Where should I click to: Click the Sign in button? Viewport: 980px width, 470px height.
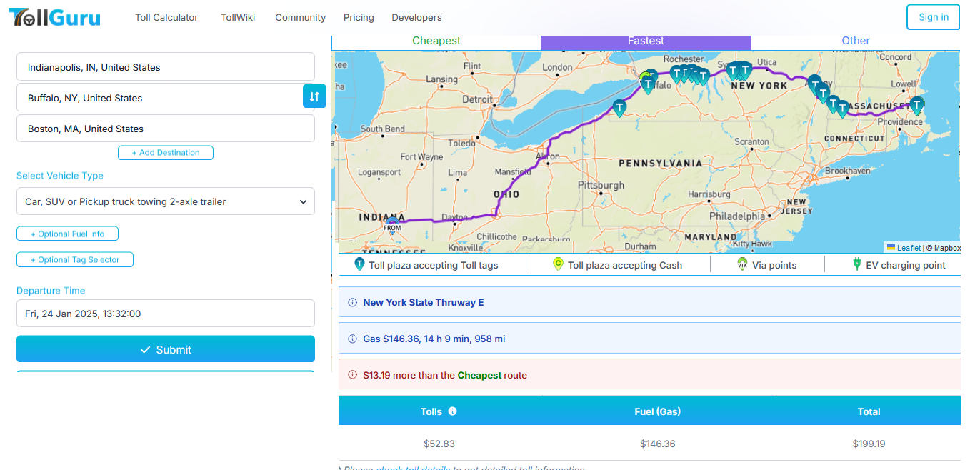tap(933, 17)
